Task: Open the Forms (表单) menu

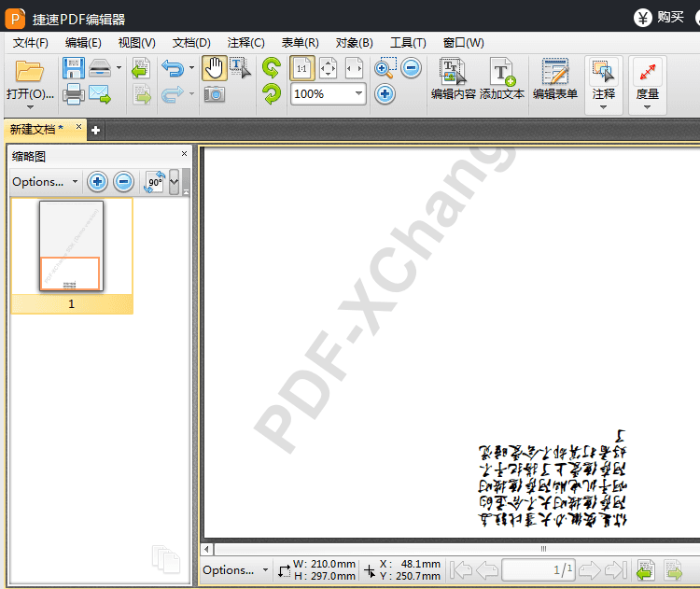Action: point(300,42)
